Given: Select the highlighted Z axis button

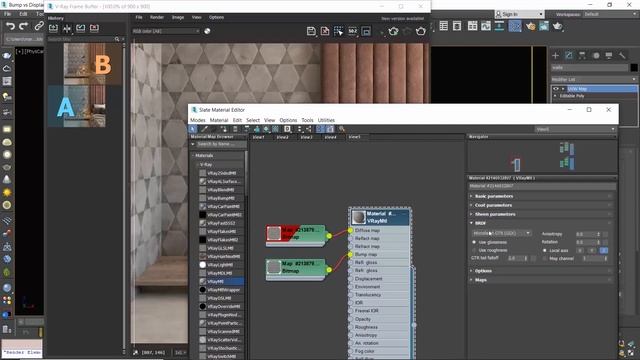Looking at the screenshot, I should coord(604,250).
